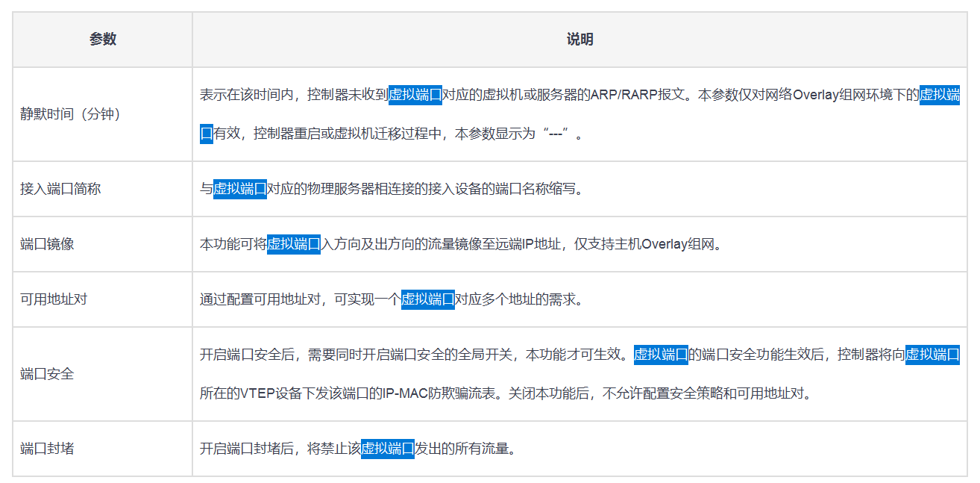Screen dimensions: 980x483
Task: Click 开启端口封堵后 text
Action: [247, 449]
